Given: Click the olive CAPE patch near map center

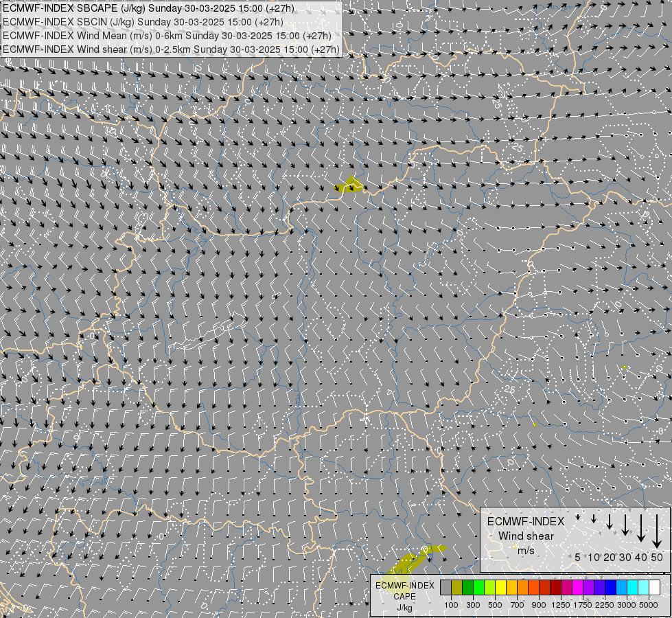Looking at the screenshot, I should (349, 185).
